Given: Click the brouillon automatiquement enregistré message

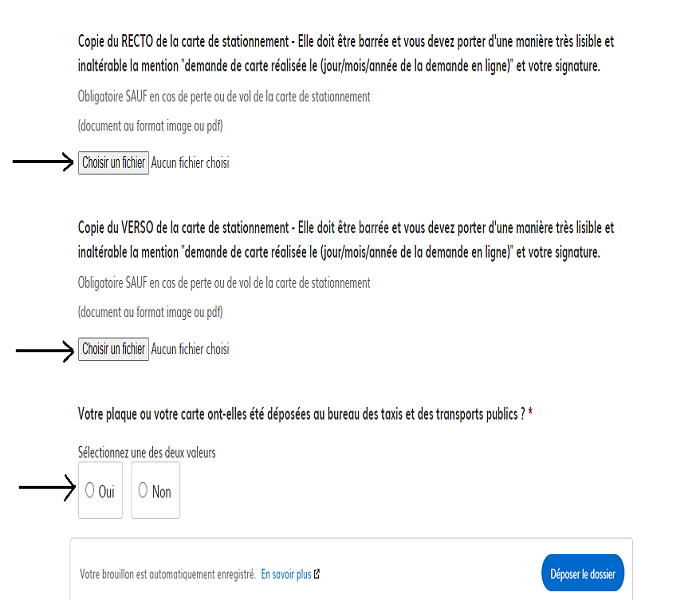Looking at the screenshot, I should click(167, 574).
